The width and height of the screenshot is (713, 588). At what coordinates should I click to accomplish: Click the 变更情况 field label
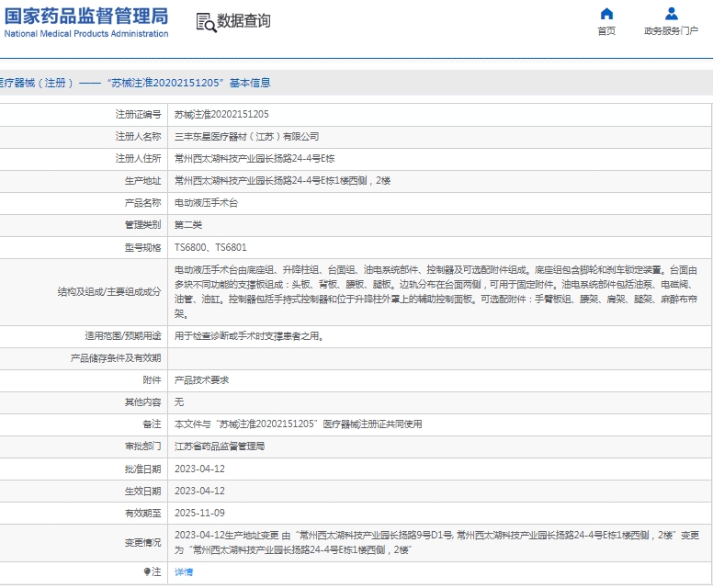coord(142,543)
